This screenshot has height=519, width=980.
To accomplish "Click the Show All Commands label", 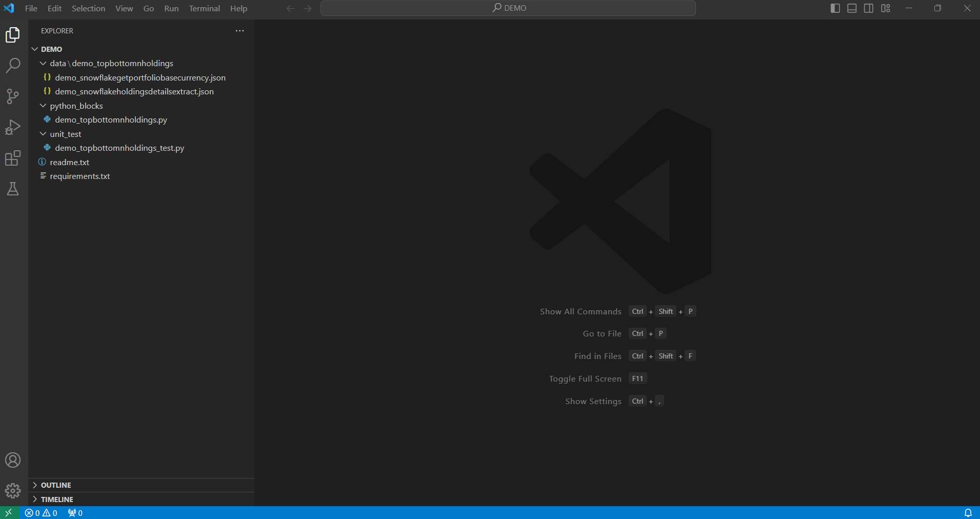I will [x=581, y=311].
